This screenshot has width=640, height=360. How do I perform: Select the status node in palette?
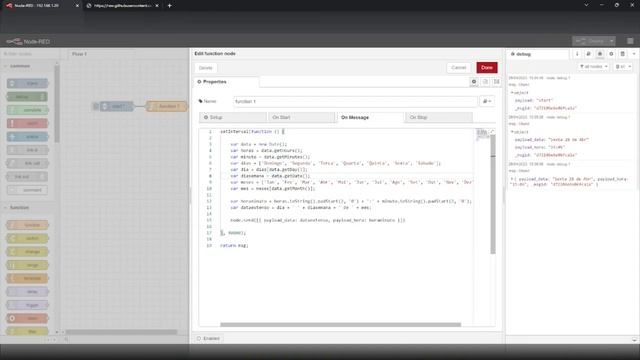pyautogui.click(x=27, y=137)
